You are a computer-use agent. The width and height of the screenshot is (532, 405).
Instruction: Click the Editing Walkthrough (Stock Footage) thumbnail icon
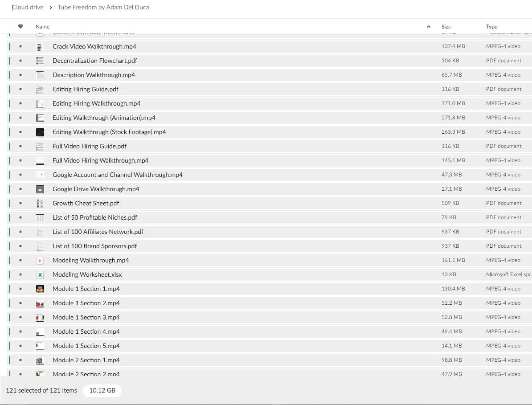tap(40, 132)
